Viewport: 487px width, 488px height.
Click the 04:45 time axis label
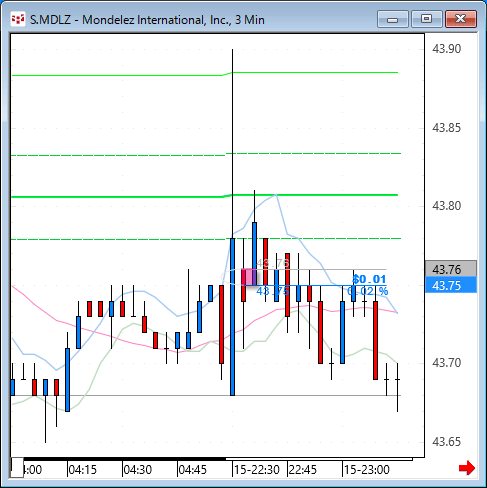tap(193, 470)
